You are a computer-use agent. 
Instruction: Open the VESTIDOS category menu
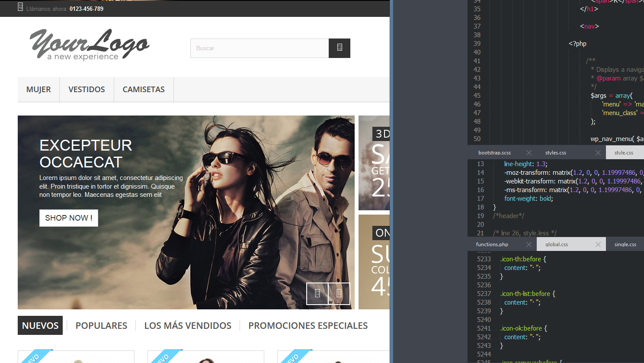click(x=87, y=90)
